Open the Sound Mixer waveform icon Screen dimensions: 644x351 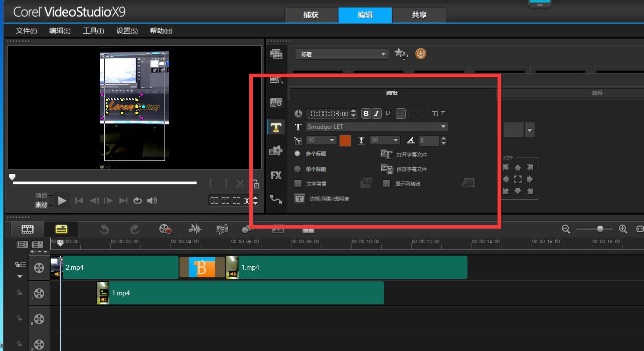(x=194, y=229)
